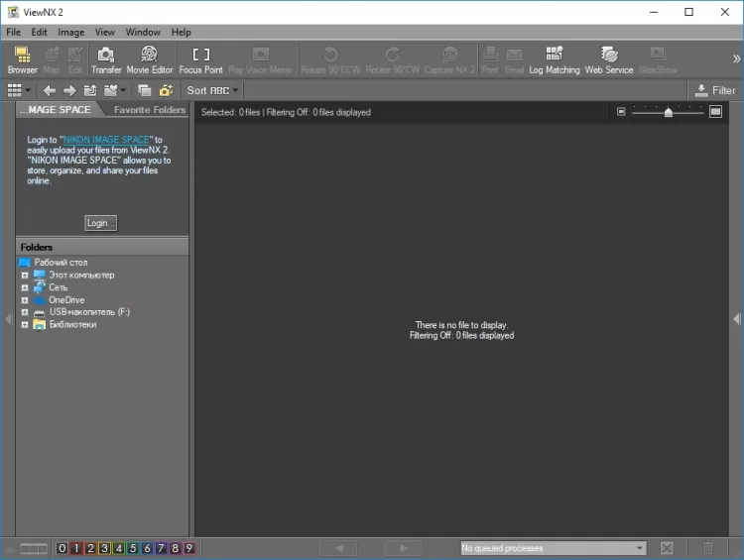Open the NIKON IMAGE SPACE link
This screenshot has height=560, width=744.
pyautogui.click(x=106, y=140)
